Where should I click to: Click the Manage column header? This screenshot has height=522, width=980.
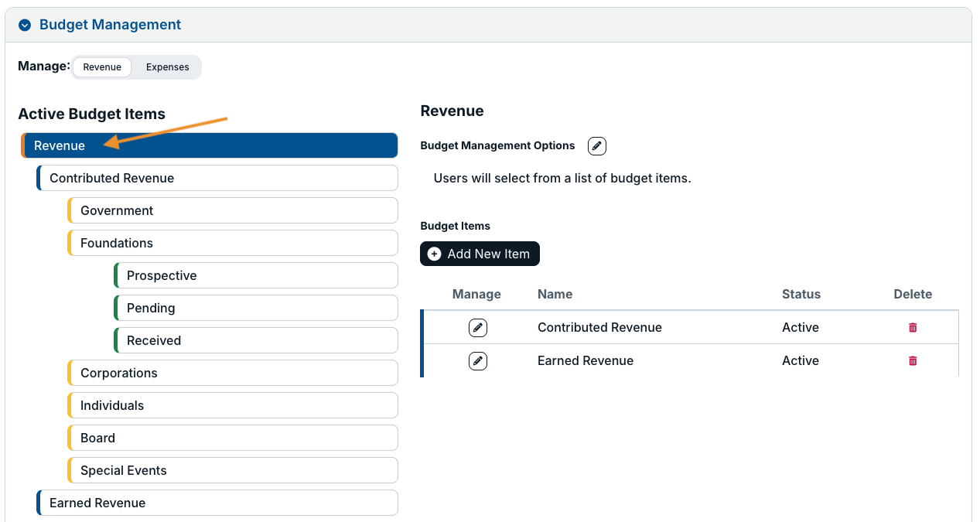tap(476, 294)
